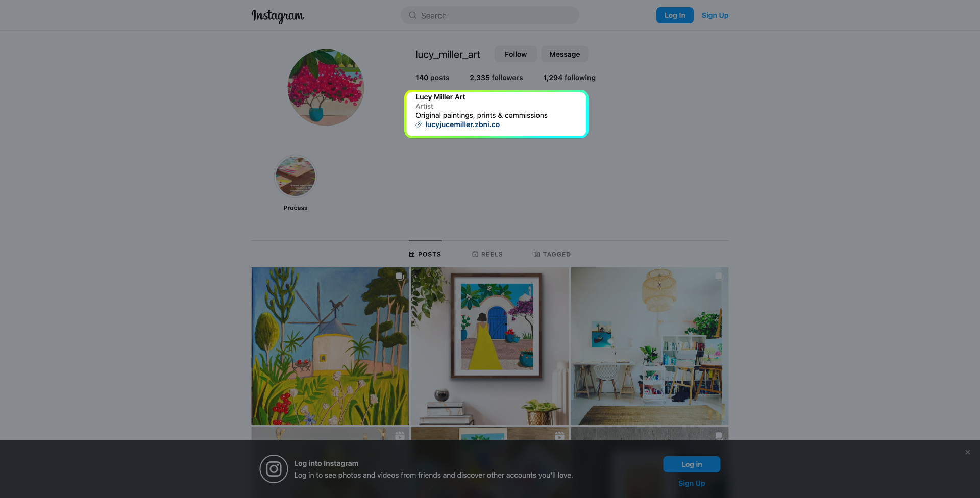Click the Instagram wordmark logo

277,16
